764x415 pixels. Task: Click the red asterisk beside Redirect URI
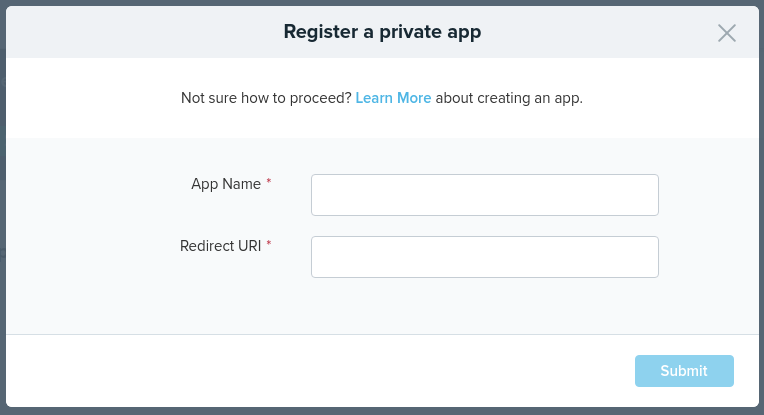[269, 245]
